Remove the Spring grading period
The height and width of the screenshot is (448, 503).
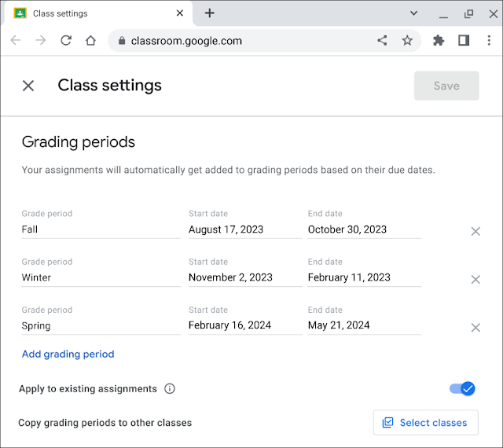coord(475,328)
